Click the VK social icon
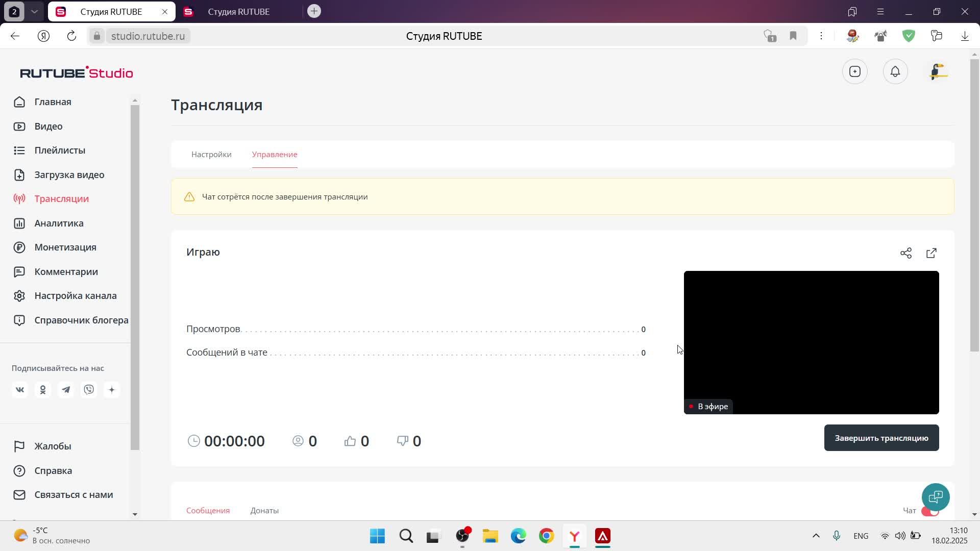Screen dimensions: 980x551 point(20,390)
